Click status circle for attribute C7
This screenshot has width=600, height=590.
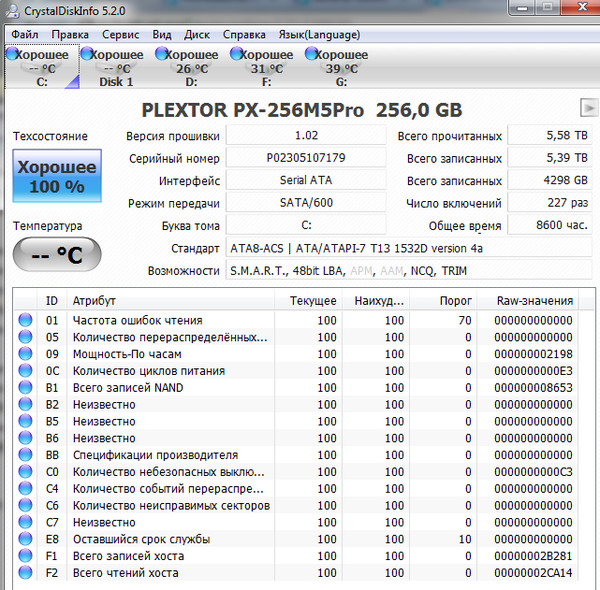tap(25, 522)
